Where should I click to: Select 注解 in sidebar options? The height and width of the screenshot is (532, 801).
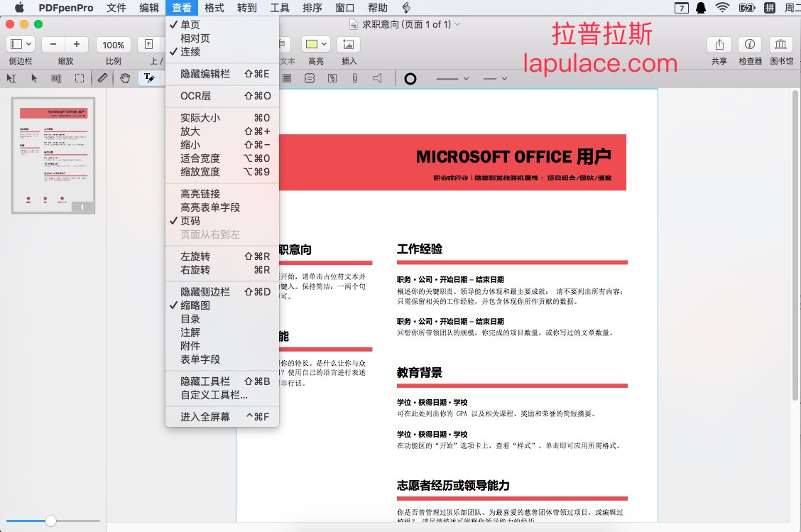tap(222, 332)
